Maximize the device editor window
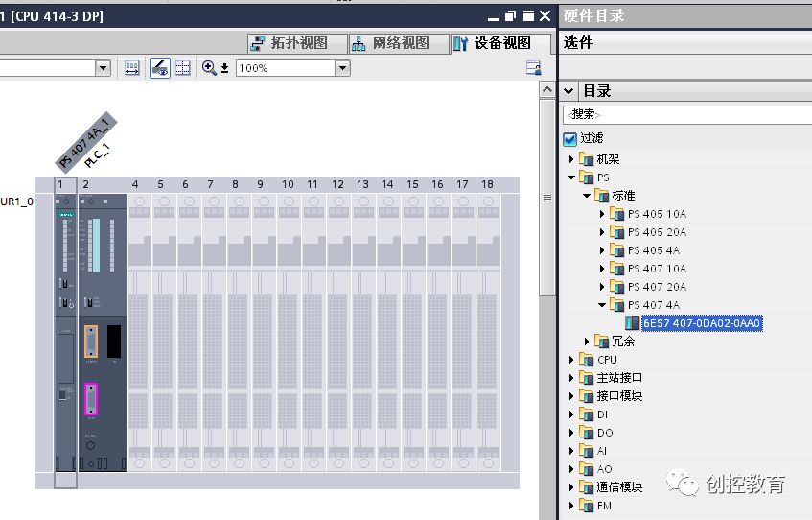Screen dimensions: 812x520 click(x=528, y=16)
